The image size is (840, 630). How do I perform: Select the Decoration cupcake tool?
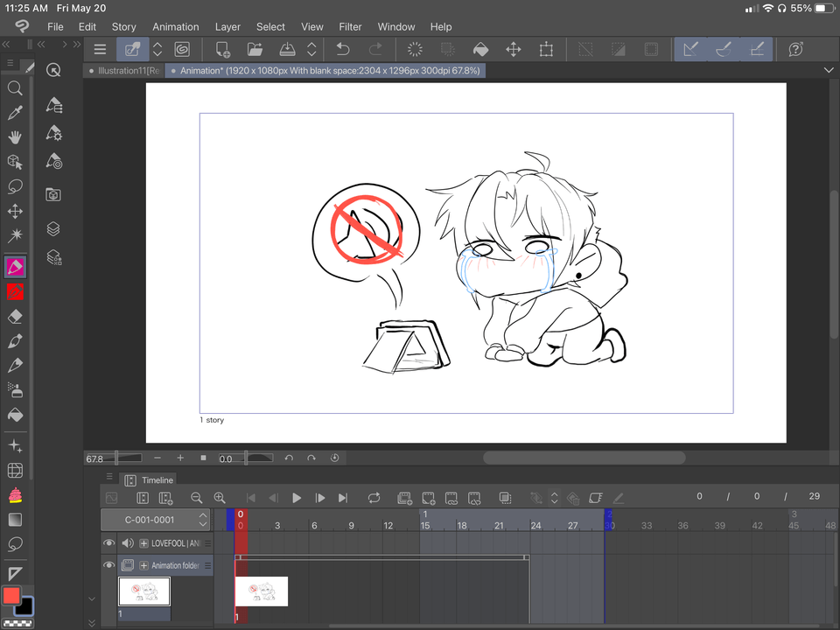(15, 495)
